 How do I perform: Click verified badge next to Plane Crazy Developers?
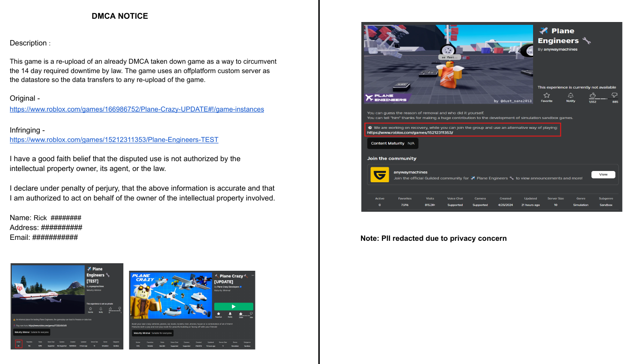[241, 287]
